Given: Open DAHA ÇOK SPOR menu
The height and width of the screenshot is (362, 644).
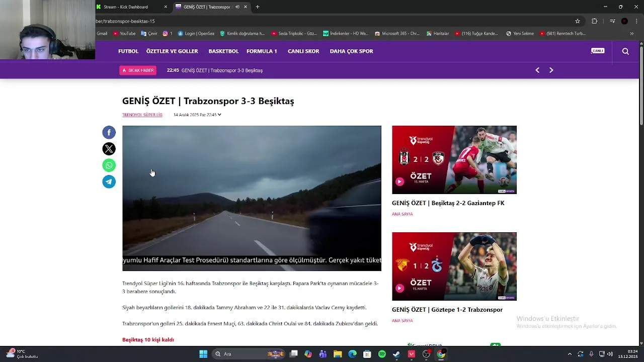Looking at the screenshot, I should point(351,51).
